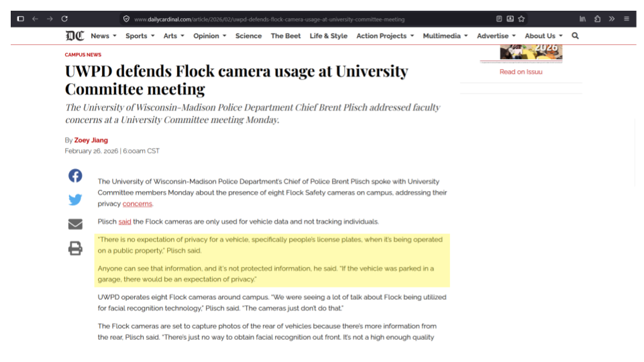Viewport: 644px width, 362px height.
Task: Open author Zoey Jiang's profile
Action: (x=91, y=140)
